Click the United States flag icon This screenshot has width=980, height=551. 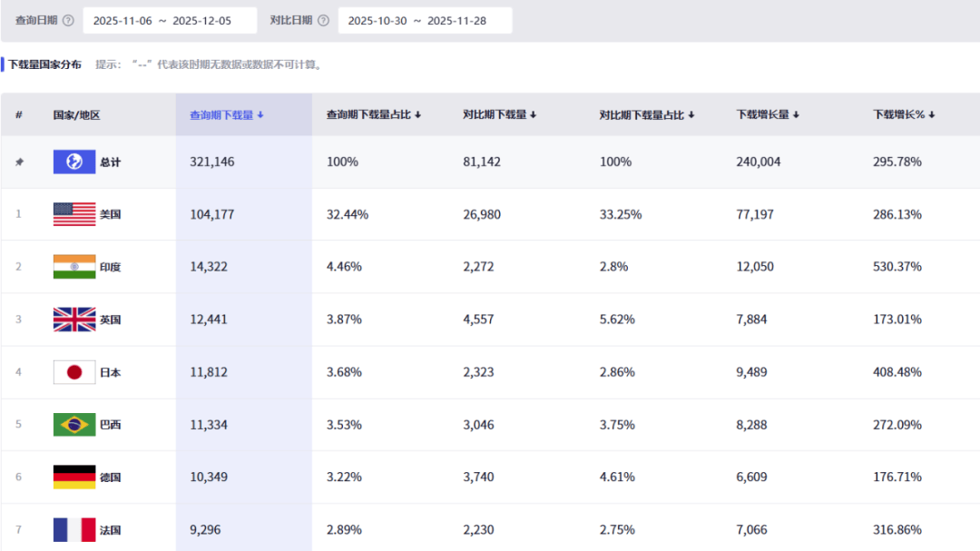click(x=74, y=214)
